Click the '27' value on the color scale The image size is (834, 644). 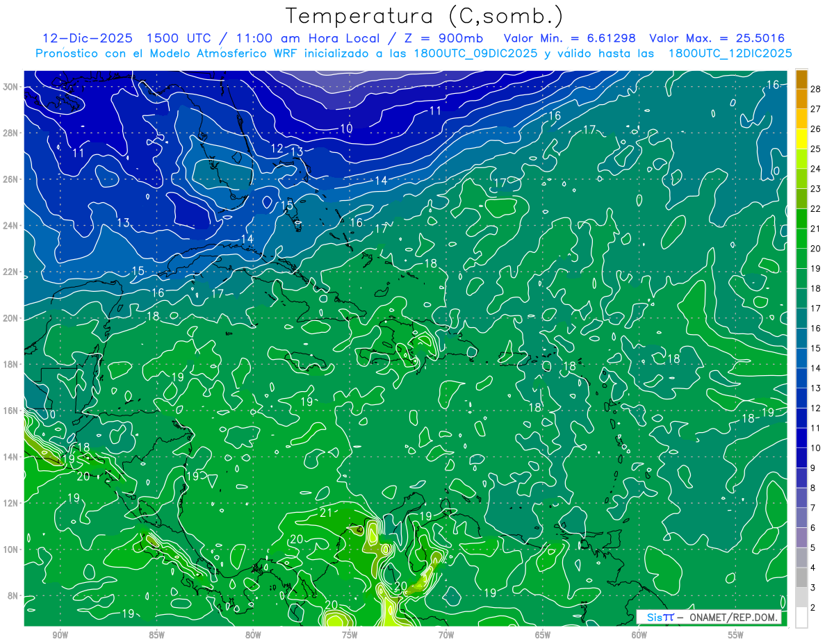[x=816, y=108]
